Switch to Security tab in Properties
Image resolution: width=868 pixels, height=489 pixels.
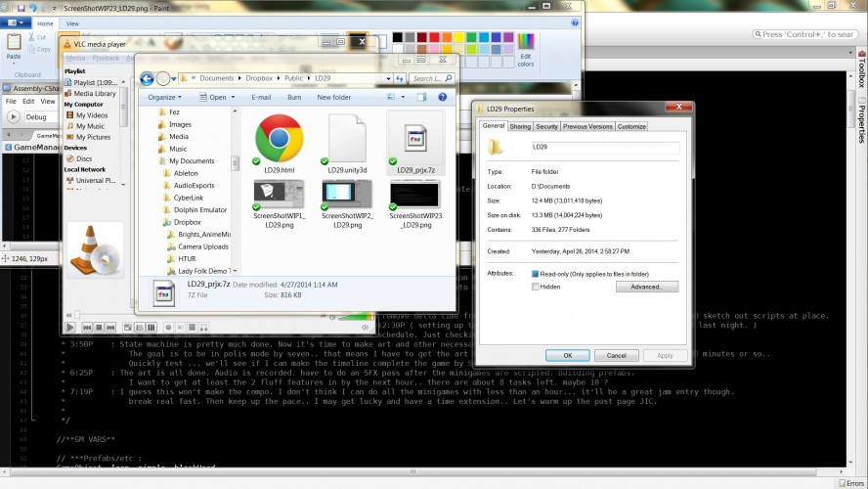coord(546,127)
